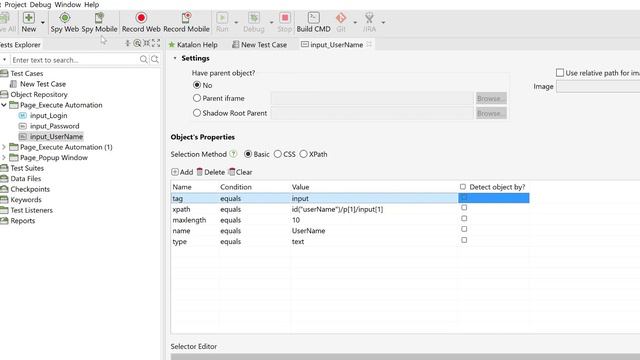Collapse Page_Execute Automation folder

pyautogui.click(x=4, y=105)
